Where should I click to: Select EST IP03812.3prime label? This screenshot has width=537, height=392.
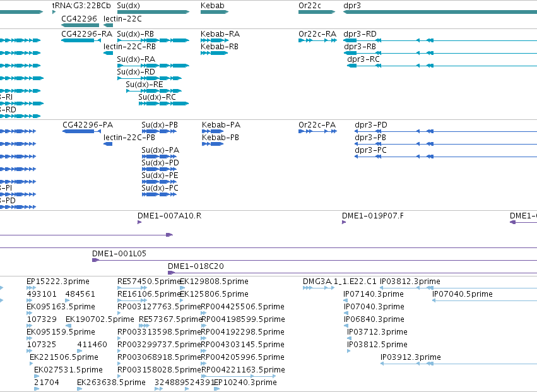(x=410, y=282)
